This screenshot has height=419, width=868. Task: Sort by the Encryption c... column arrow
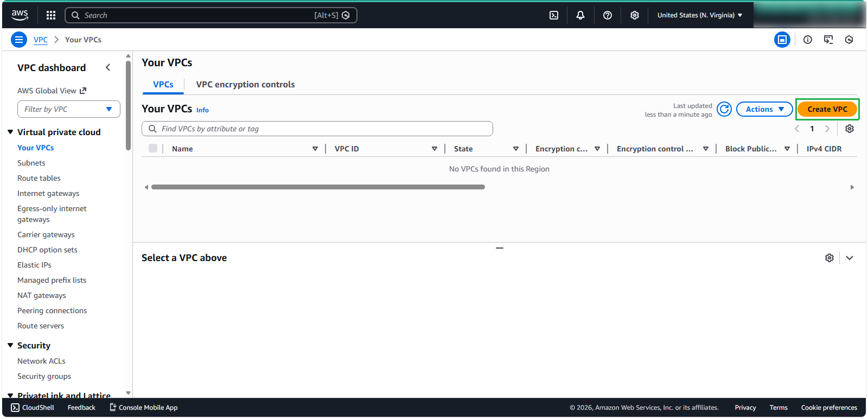coord(597,149)
